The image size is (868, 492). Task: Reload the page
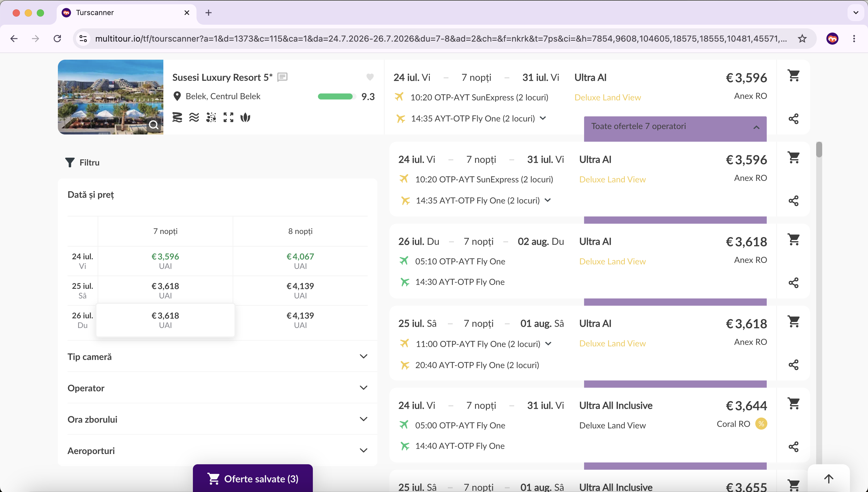coord(58,39)
